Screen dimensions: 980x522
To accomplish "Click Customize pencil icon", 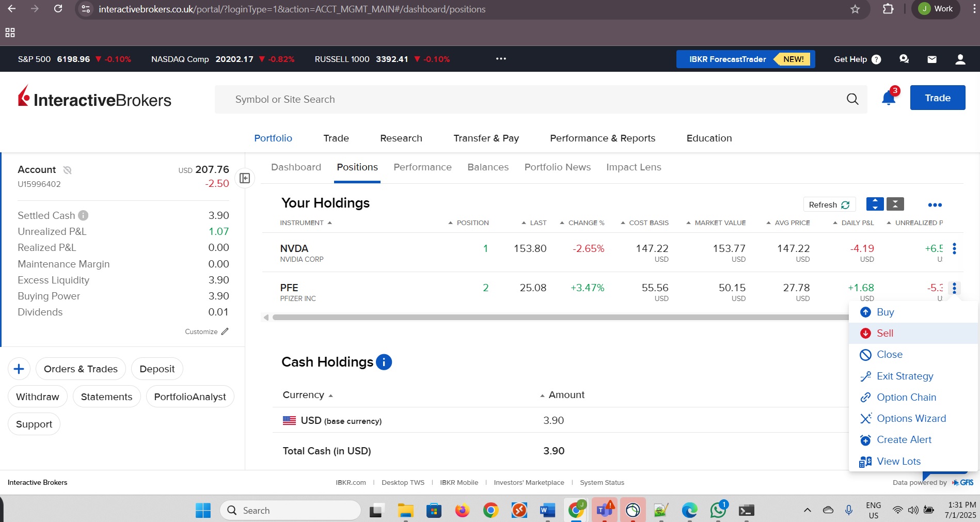I will (x=225, y=331).
